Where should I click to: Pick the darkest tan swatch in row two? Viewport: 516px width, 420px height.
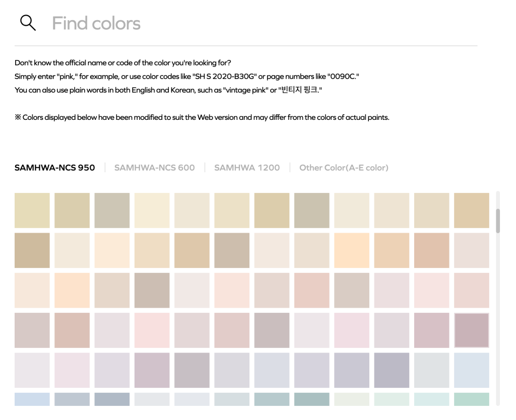click(x=32, y=250)
